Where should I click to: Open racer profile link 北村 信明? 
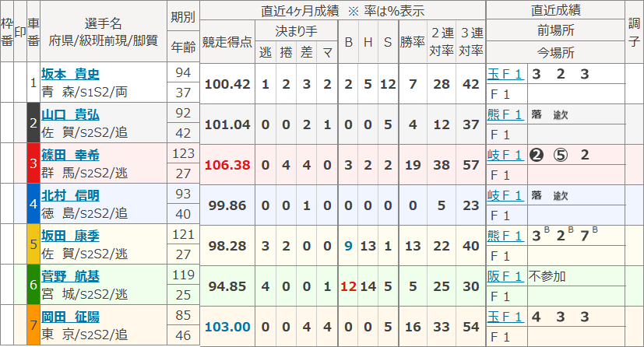[70, 195]
